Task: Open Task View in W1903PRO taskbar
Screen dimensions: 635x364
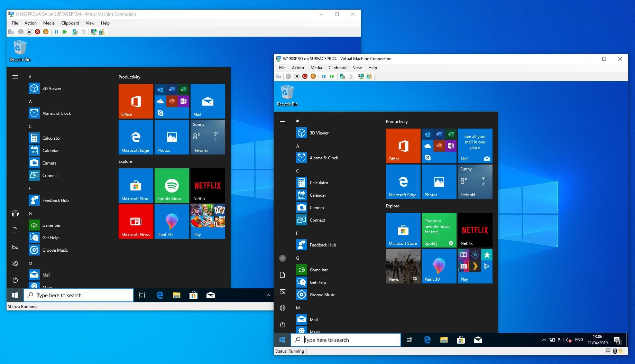Action: click(409, 340)
